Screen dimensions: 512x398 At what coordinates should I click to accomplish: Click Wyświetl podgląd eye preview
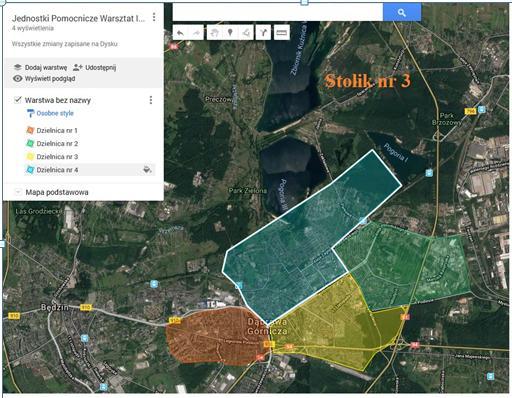click(44, 79)
